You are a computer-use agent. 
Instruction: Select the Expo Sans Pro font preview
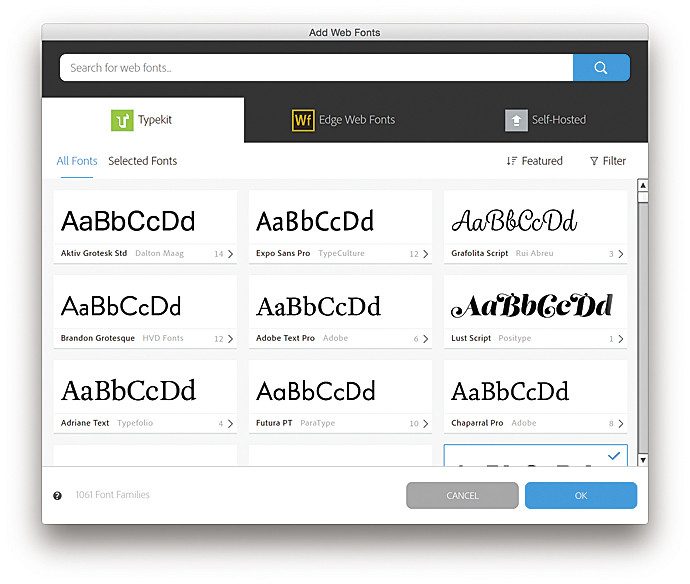click(x=340, y=218)
